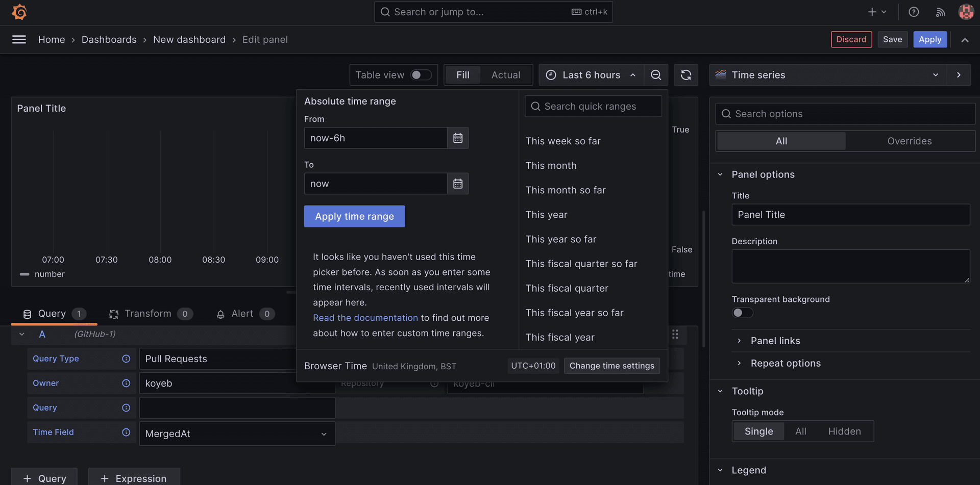
Task: Open the hamburger navigation menu
Action: click(19, 40)
